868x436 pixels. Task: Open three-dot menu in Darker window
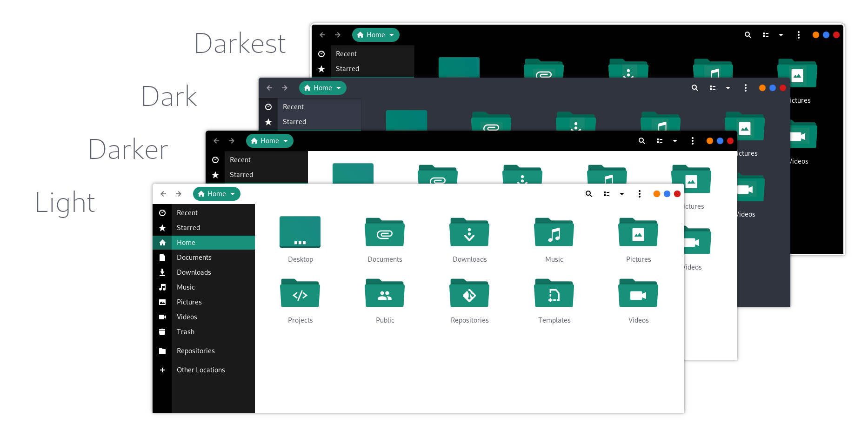click(693, 141)
